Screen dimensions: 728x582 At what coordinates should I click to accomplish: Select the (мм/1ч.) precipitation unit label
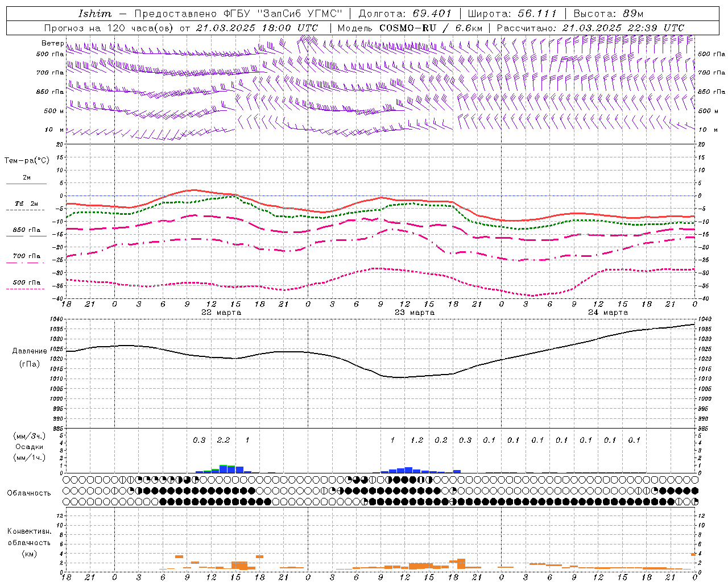coord(30,458)
